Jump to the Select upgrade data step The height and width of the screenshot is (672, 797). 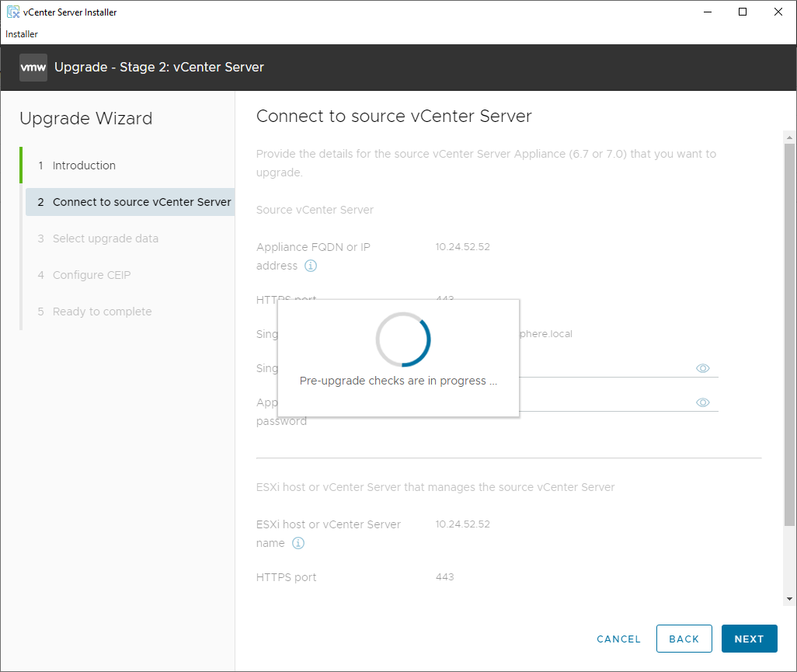tap(105, 239)
